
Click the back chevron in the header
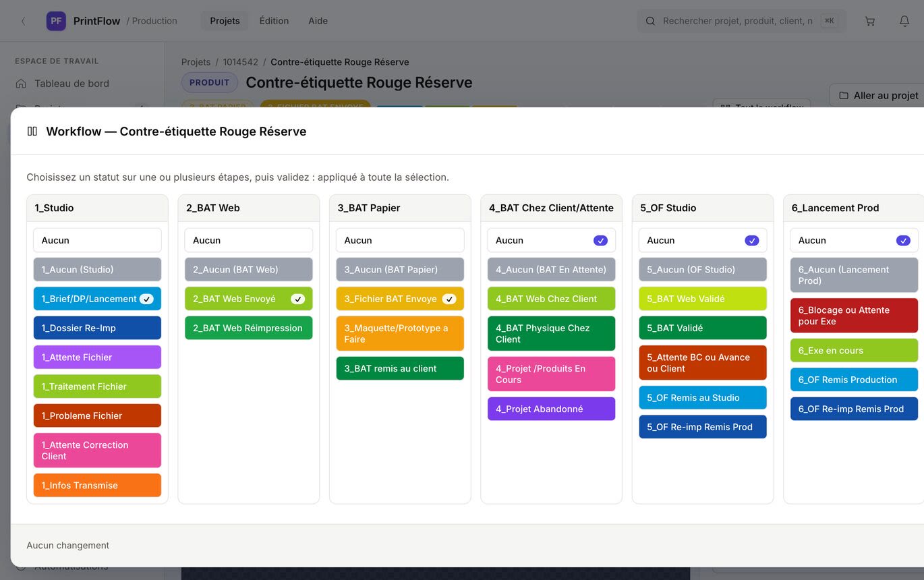tap(23, 21)
